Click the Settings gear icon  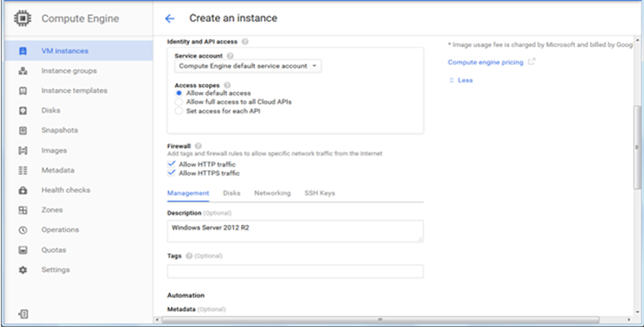pyautogui.click(x=23, y=270)
